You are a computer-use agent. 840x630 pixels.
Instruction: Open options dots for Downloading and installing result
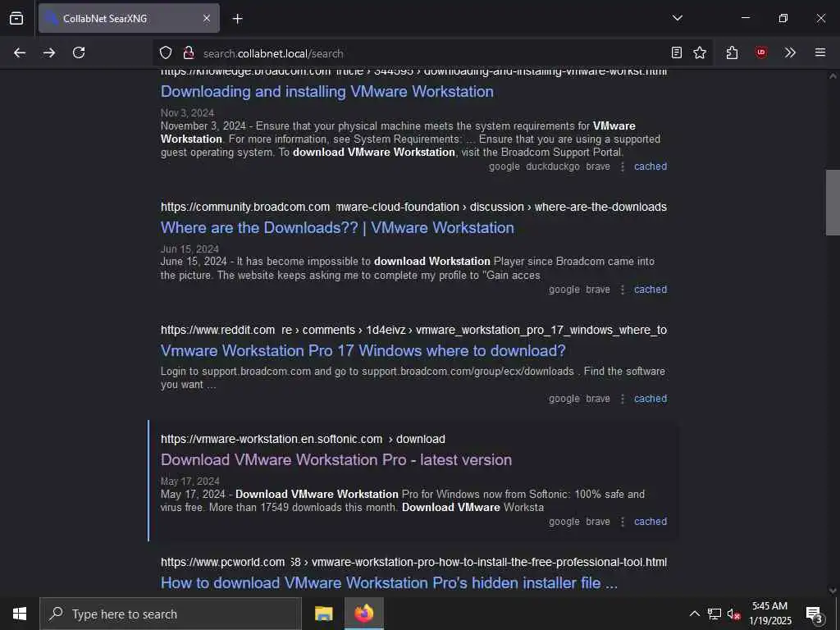[x=623, y=167]
